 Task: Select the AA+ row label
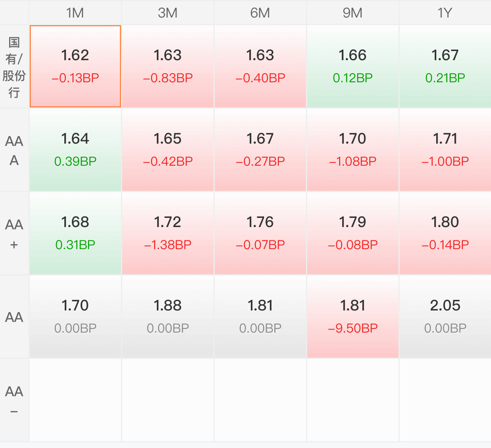(14, 234)
